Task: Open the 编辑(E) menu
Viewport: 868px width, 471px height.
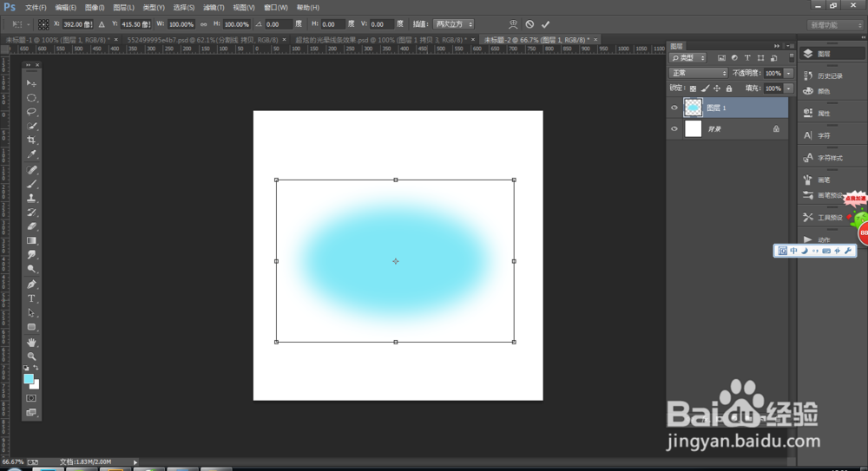Action: [65, 8]
